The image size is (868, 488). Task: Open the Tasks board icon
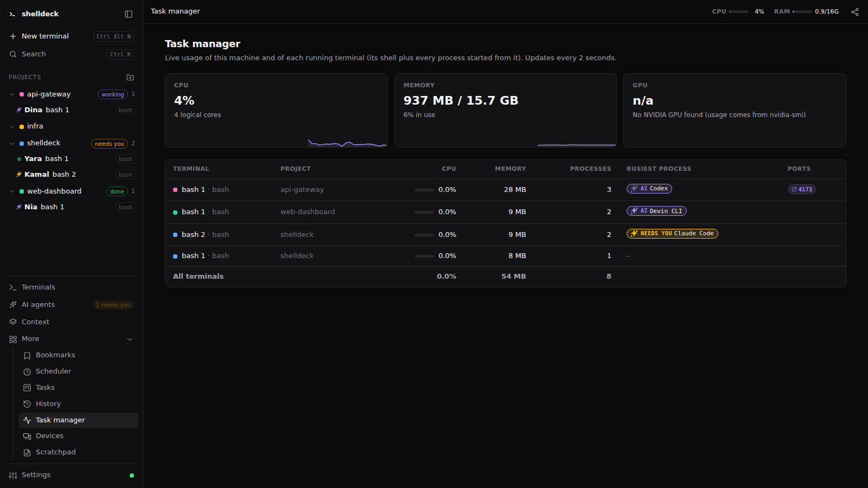[27, 388]
